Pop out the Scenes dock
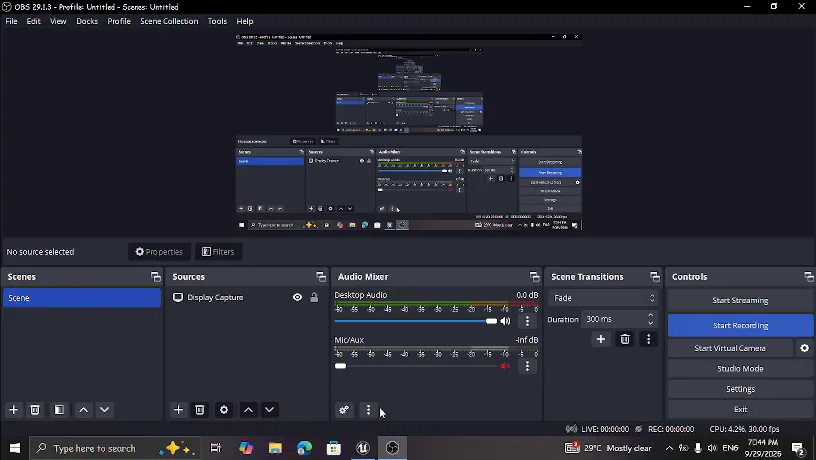The width and height of the screenshot is (816, 460). coord(156,277)
